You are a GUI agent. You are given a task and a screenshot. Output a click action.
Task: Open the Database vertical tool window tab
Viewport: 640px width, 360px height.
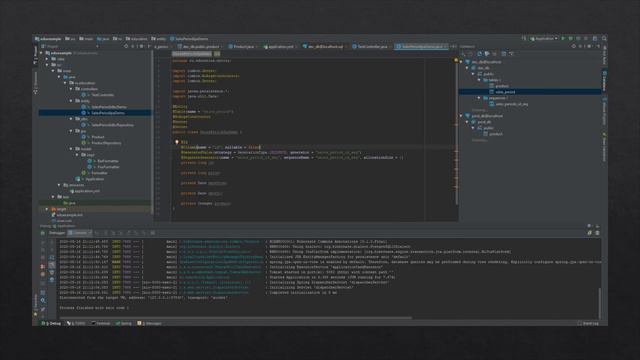tap(604, 80)
